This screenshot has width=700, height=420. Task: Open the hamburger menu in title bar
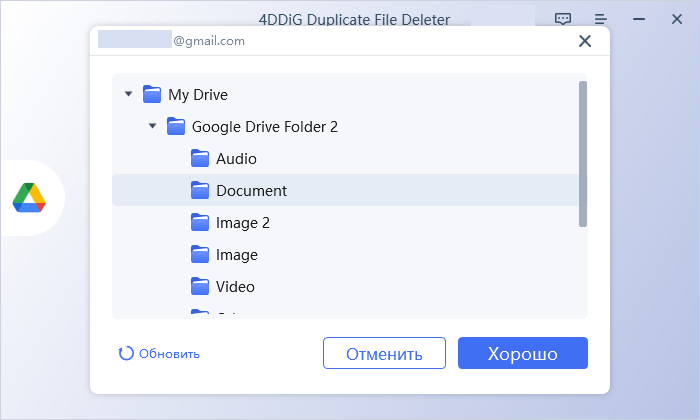point(601,19)
